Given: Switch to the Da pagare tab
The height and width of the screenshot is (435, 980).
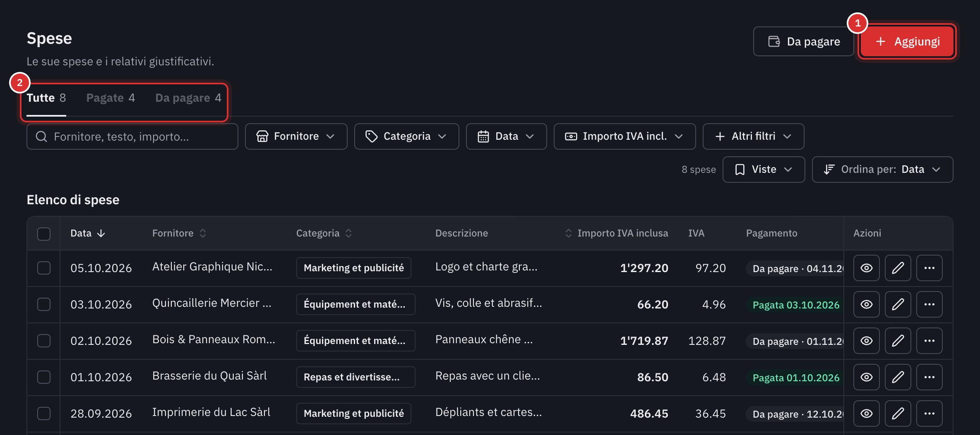Looking at the screenshot, I should (188, 98).
